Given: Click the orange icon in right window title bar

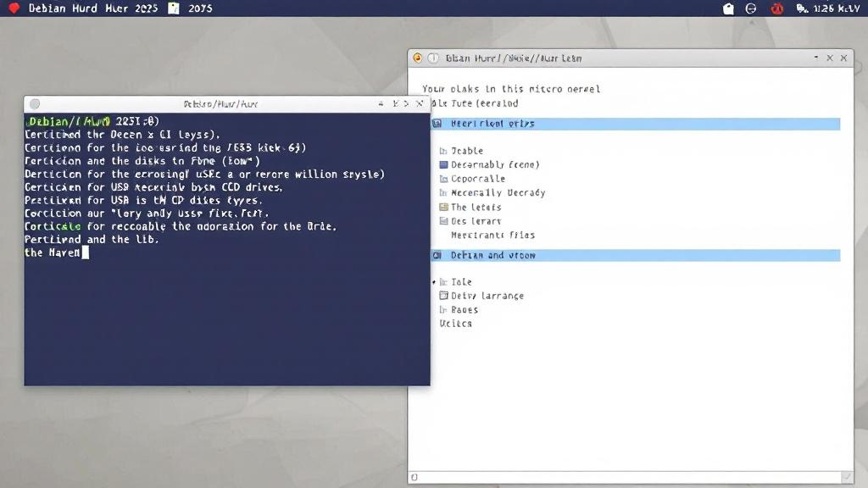Looking at the screenshot, I should pos(417,58).
